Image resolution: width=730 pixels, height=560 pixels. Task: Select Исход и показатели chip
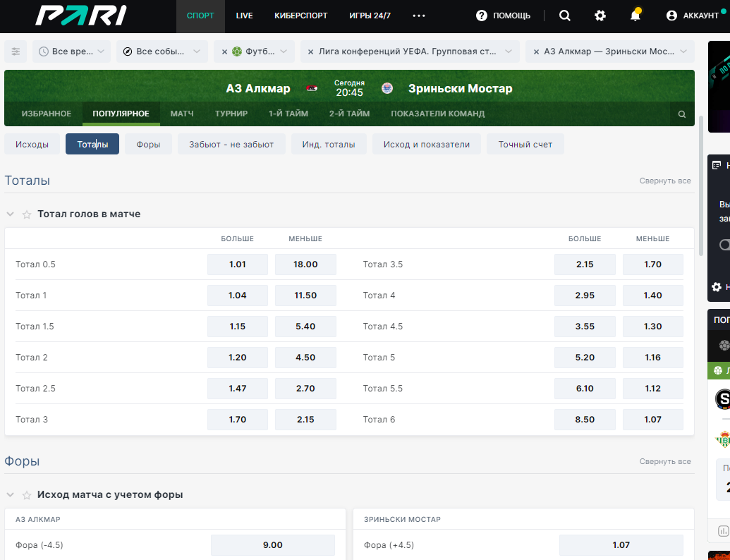coord(427,145)
